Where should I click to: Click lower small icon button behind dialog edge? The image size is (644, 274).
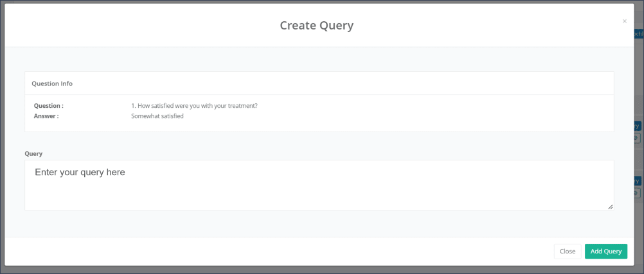pyautogui.click(x=638, y=193)
